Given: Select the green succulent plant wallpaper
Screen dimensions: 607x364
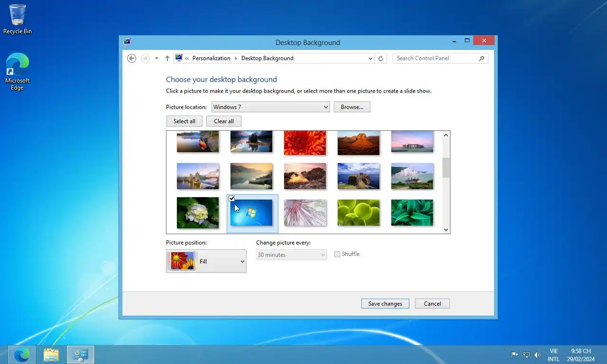Looking at the screenshot, I should [359, 213].
